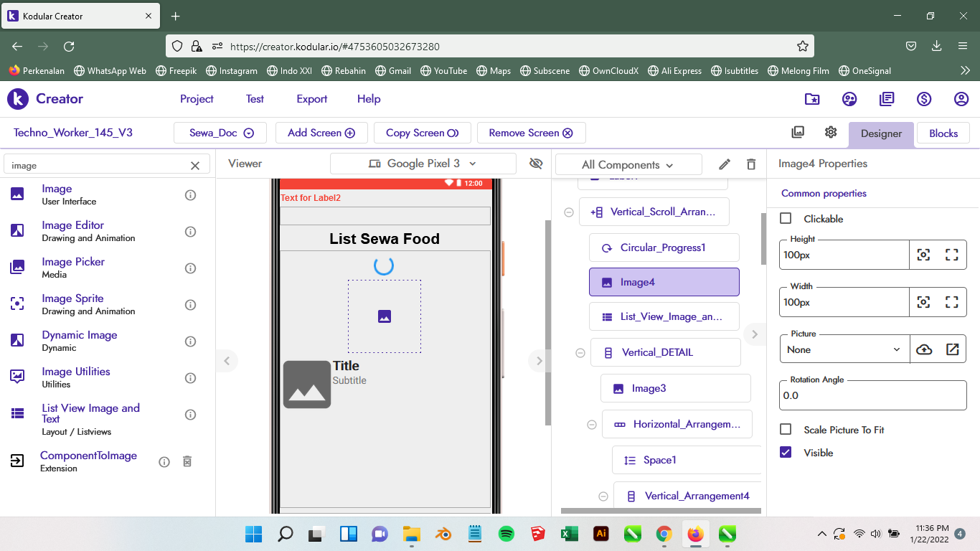The height and width of the screenshot is (551, 980).
Task: Enable the Clickable checkbox
Action: point(786,219)
